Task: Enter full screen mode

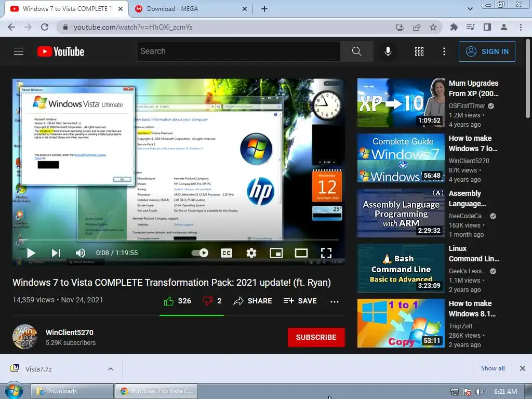Action: [x=326, y=253]
